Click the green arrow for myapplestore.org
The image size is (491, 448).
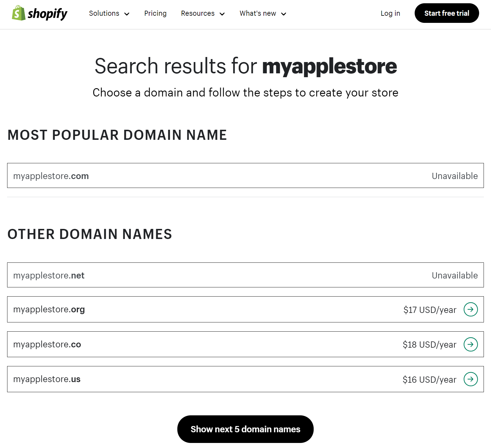click(x=471, y=309)
